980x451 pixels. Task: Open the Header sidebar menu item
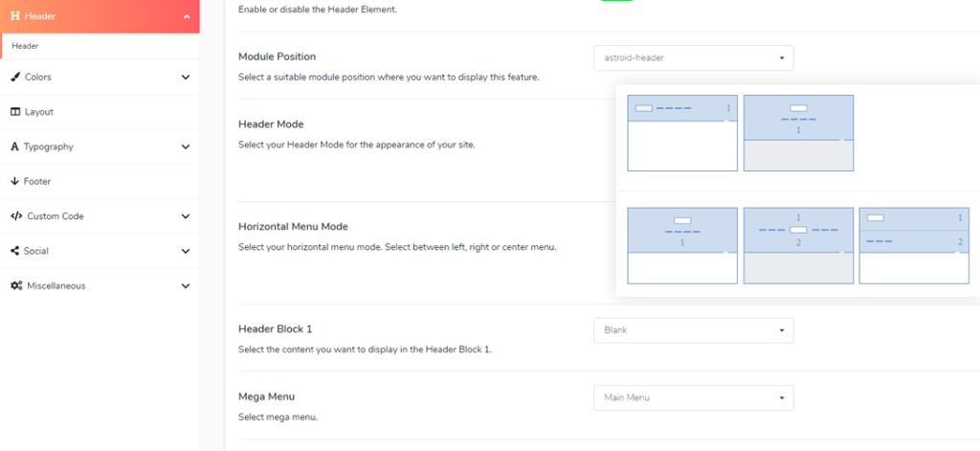pyautogui.click(x=100, y=16)
